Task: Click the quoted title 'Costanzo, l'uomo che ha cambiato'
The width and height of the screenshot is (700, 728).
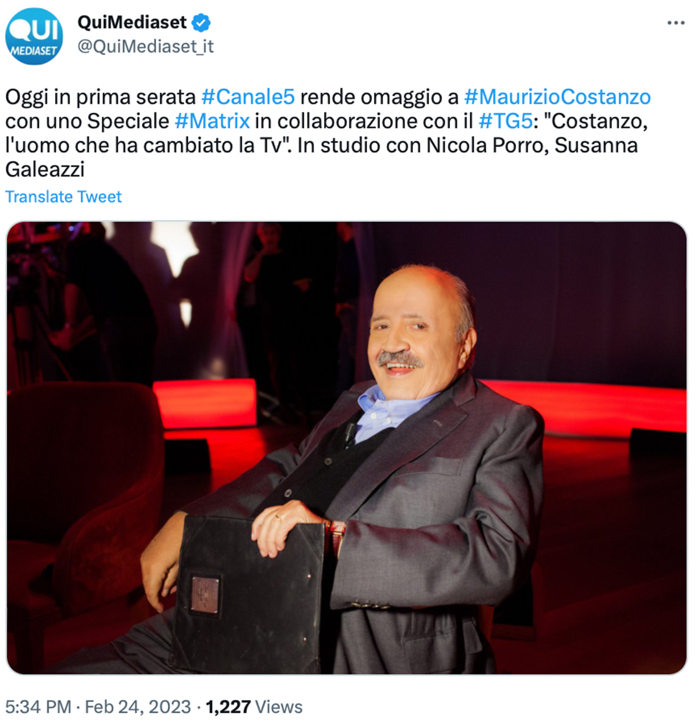Action: 326,134
